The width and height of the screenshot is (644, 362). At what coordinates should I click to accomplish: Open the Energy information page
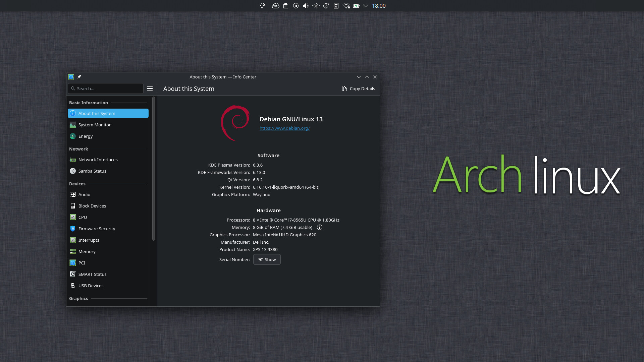click(86, 136)
